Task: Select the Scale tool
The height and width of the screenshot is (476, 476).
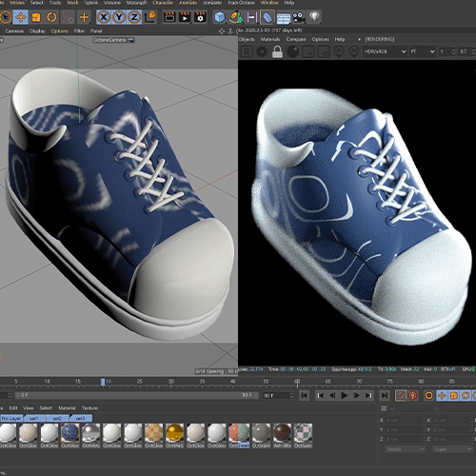Action: pyautogui.click(x=36, y=17)
